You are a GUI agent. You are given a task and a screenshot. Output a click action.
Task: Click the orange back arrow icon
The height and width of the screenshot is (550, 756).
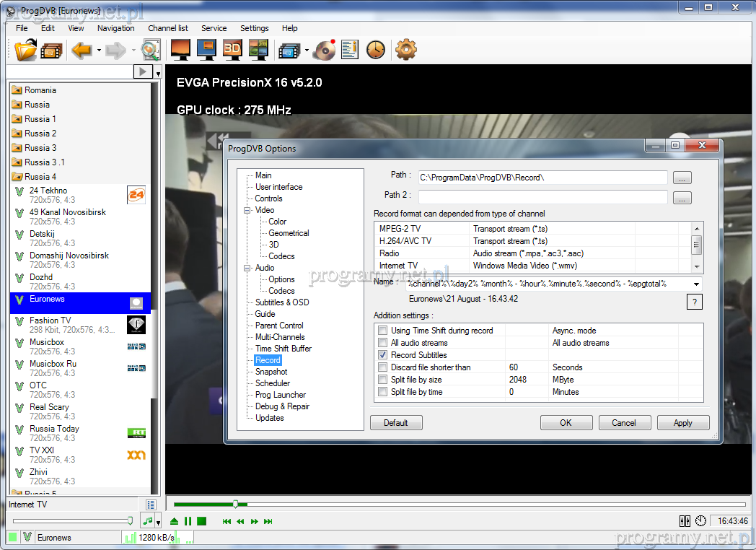click(x=82, y=50)
